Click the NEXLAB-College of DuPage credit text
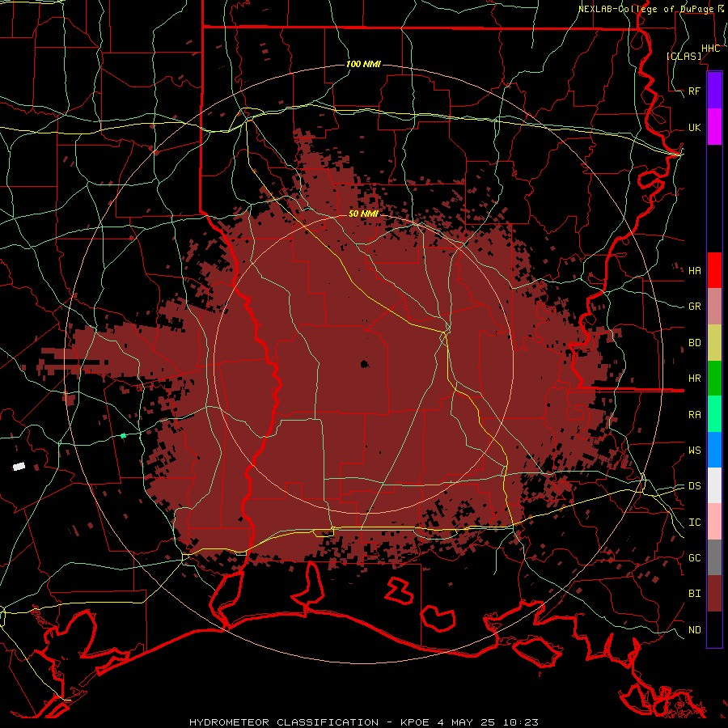Viewport: 728px width, 728px height. 645,9
